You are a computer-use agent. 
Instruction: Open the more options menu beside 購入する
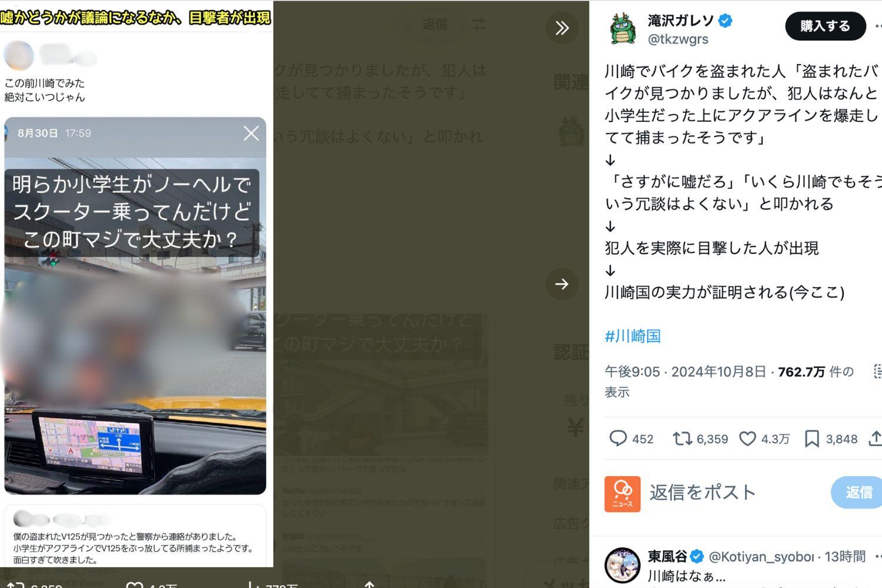[878, 26]
